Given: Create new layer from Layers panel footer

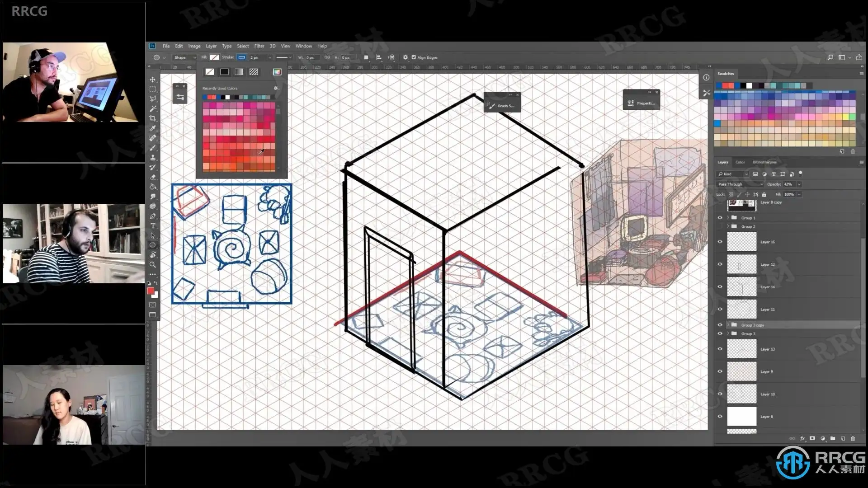Looking at the screenshot, I should click(843, 438).
